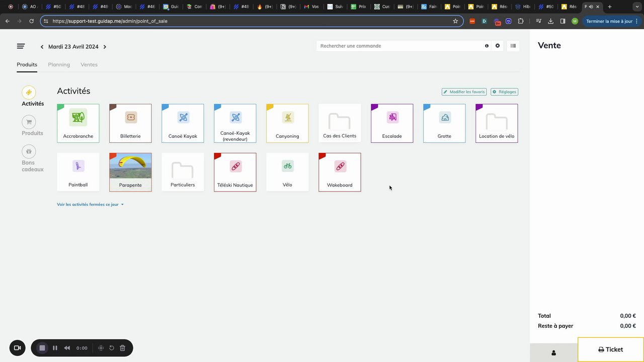The image size is (644, 362).
Task: Switch to the Vos Gmail browser tab
Action: (312, 7)
